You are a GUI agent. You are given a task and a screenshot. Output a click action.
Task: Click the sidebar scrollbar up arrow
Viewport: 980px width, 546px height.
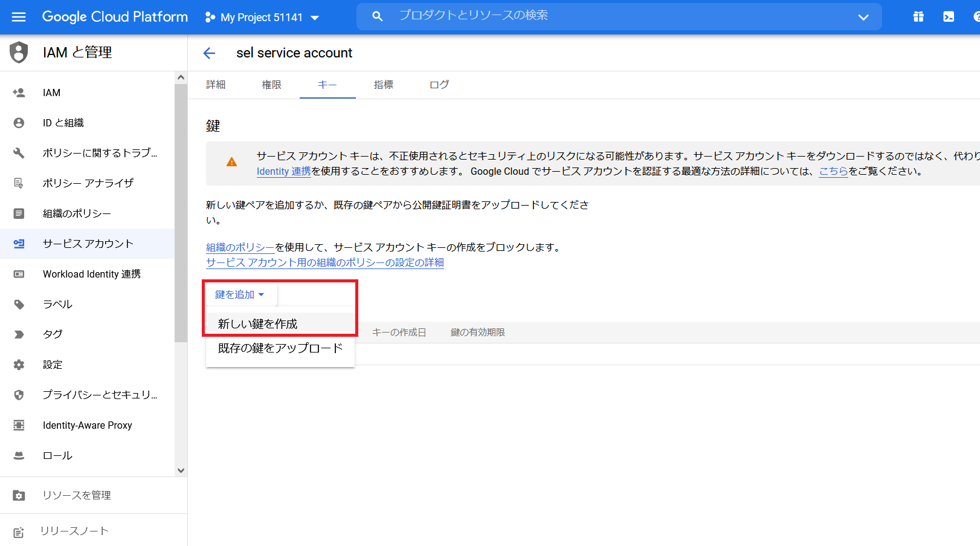click(x=181, y=77)
